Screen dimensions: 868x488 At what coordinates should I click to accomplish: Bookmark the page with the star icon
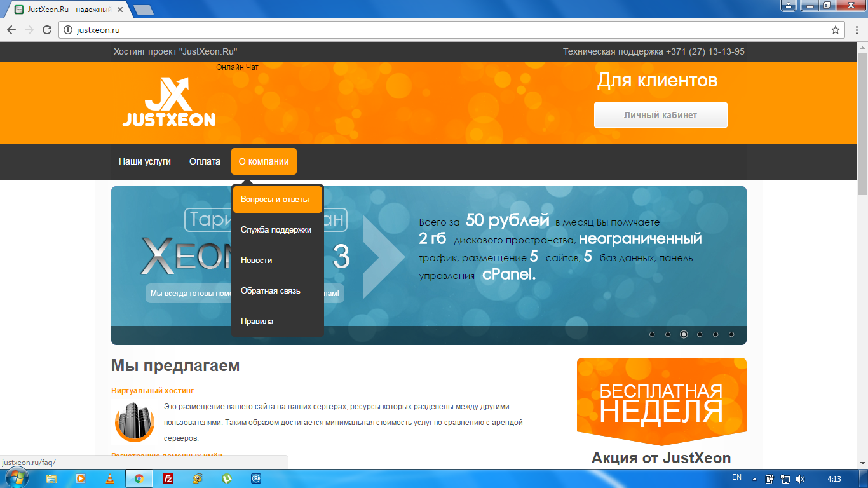click(836, 30)
